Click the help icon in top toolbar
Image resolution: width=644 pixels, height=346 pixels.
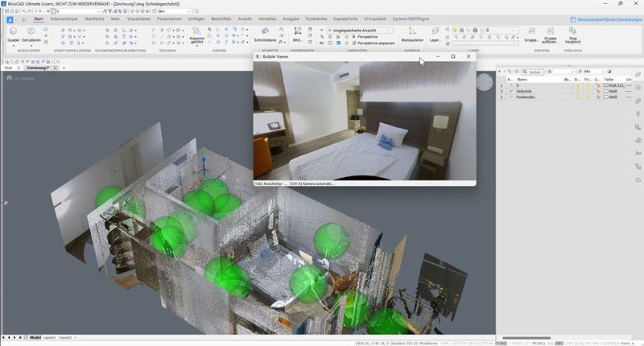196,11
